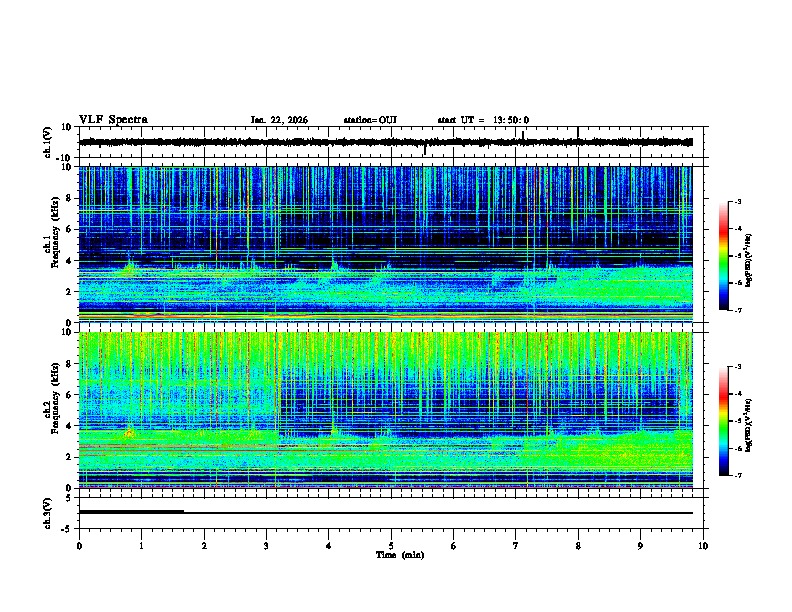The width and height of the screenshot is (792, 612).
Task: Click time axis tick label "9"
Action: click(640, 546)
